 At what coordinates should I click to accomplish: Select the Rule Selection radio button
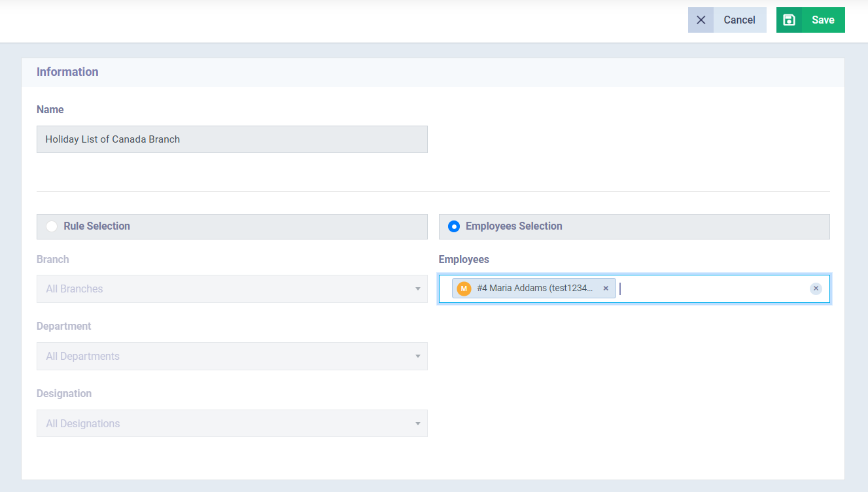(52, 226)
